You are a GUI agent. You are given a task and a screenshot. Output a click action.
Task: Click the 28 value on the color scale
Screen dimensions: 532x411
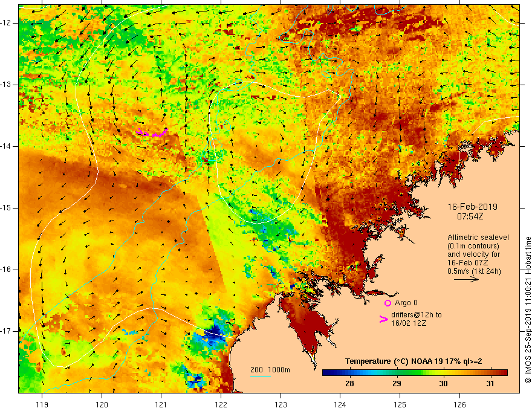tap(349, 384)
